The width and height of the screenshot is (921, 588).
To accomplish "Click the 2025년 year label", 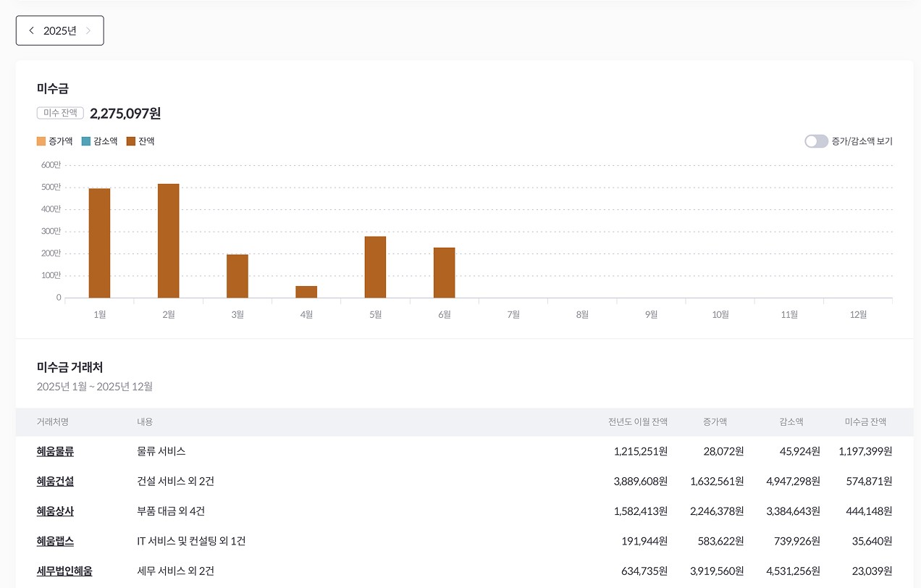I will point(59,30).
